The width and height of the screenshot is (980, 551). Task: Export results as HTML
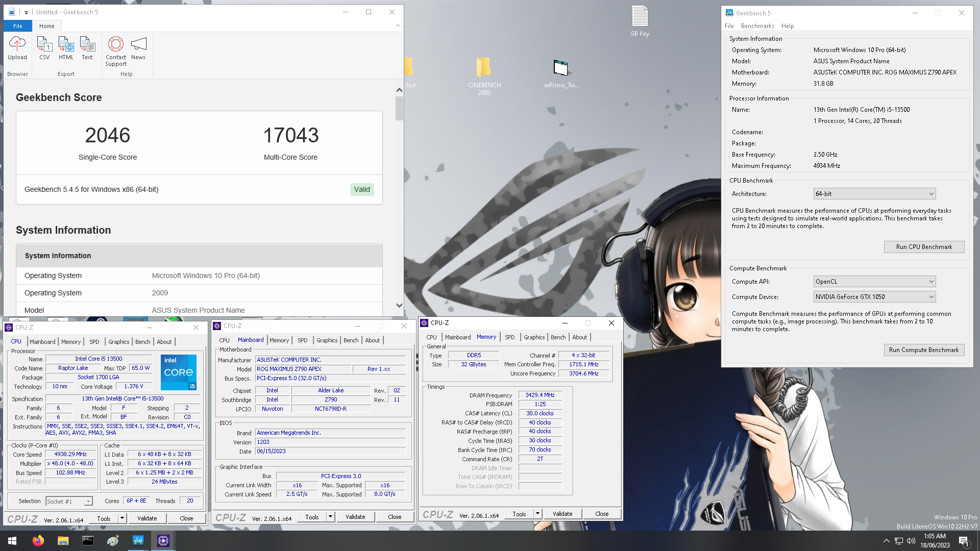66,48
